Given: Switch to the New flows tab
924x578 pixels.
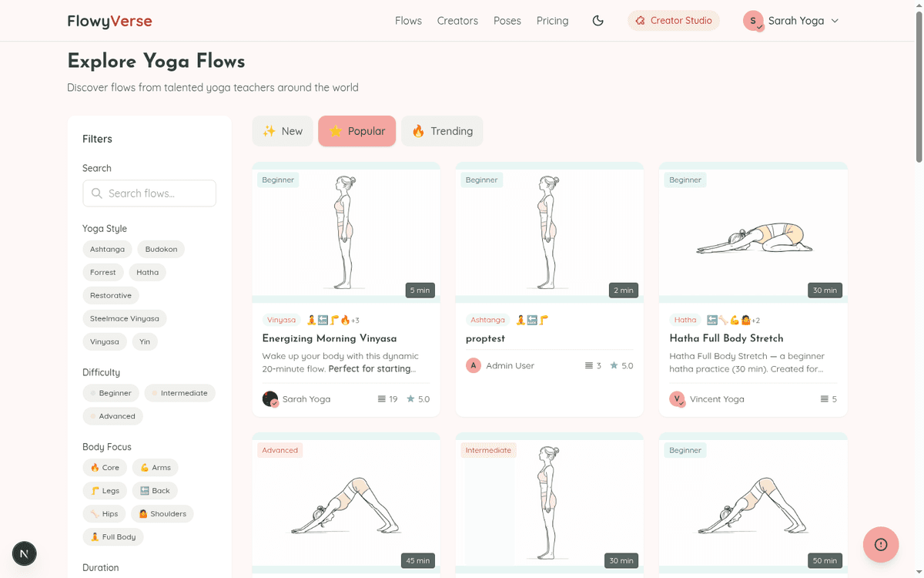Looking at the screenshot, I should [x=283, y=131].
